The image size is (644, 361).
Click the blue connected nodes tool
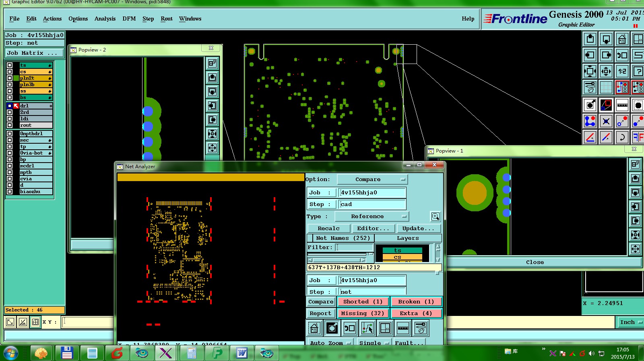(590, 121)
